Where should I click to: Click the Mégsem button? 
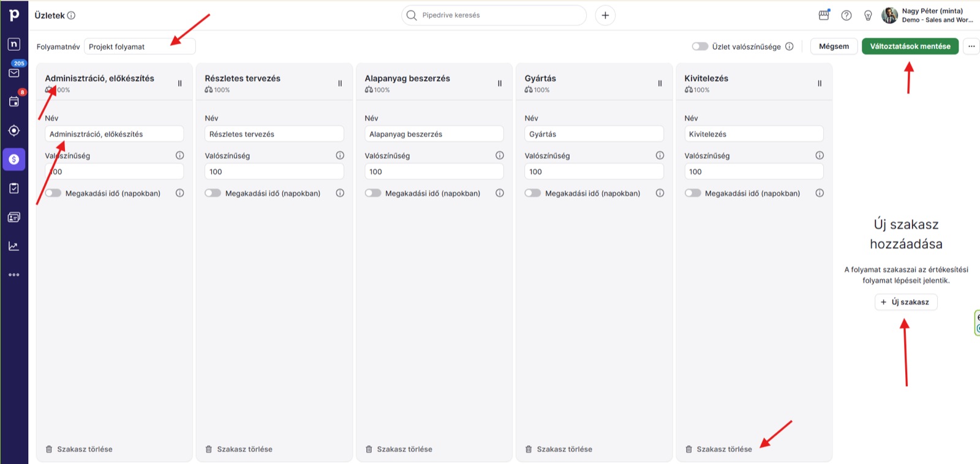pos(834,47)
